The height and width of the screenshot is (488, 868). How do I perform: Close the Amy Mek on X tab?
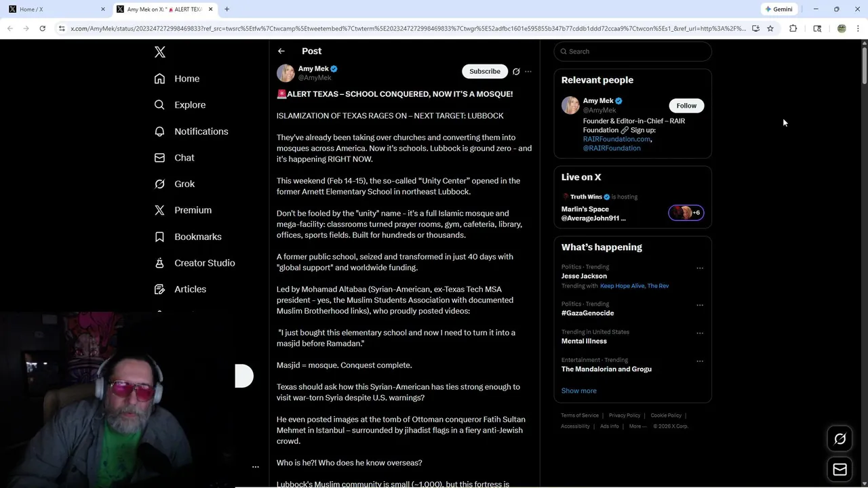click(x=210, y=9)
